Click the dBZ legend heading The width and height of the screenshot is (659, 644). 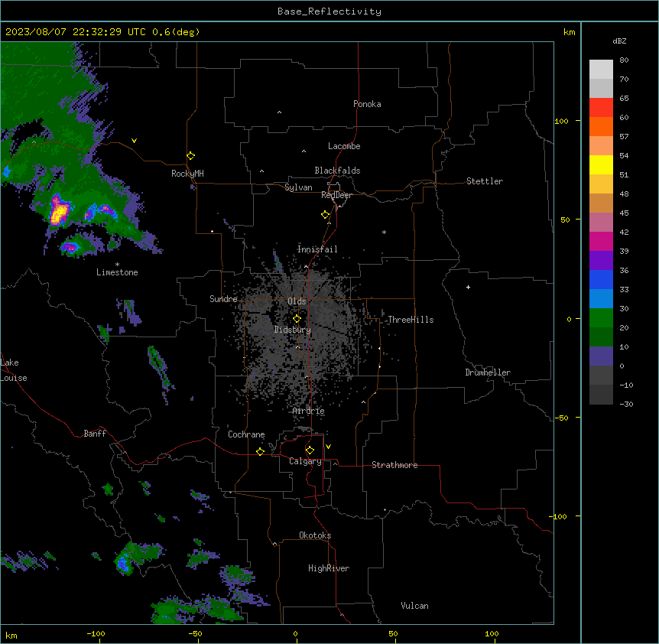[619, 41]
